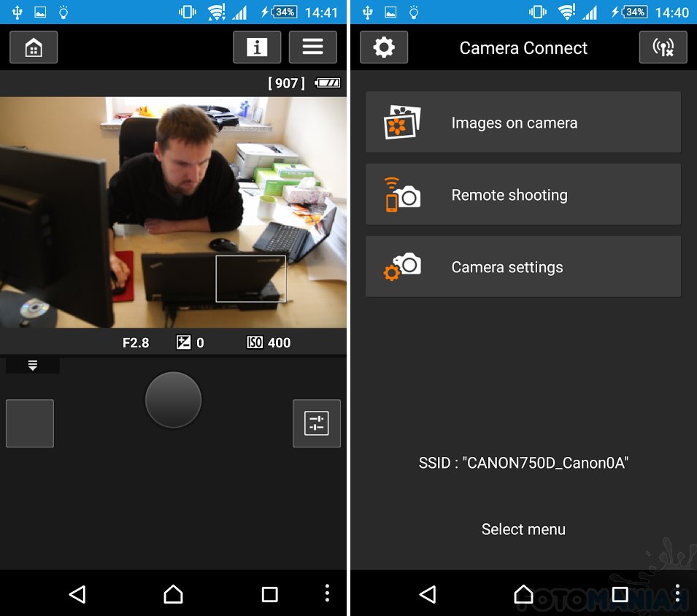The width and height of the screenshot is (697, 616).
Task: Open shooting settings sliders icon
Action: pyautogui.click(x=316, y=423)
